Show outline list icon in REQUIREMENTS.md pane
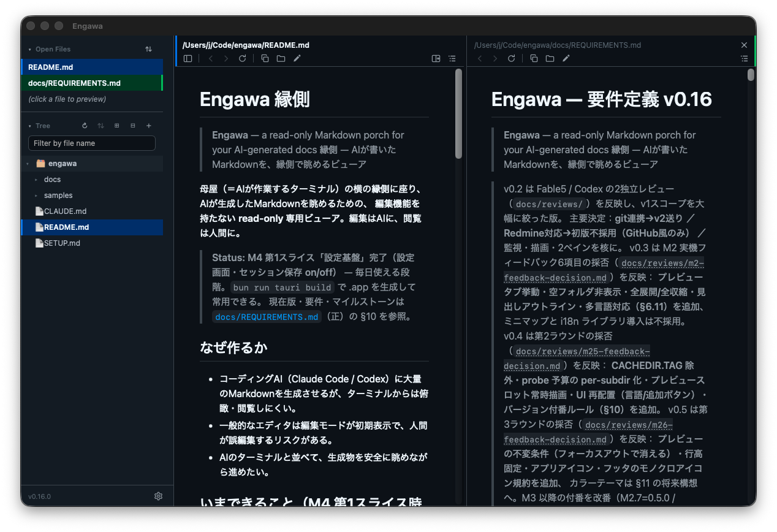The image size is (777, 532). pyautogui.click(x=744, y=59)
